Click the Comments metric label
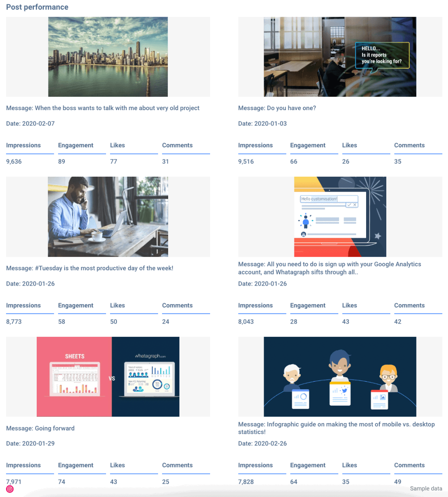Screen dimensions: 448x497 [x=177, y=145]
